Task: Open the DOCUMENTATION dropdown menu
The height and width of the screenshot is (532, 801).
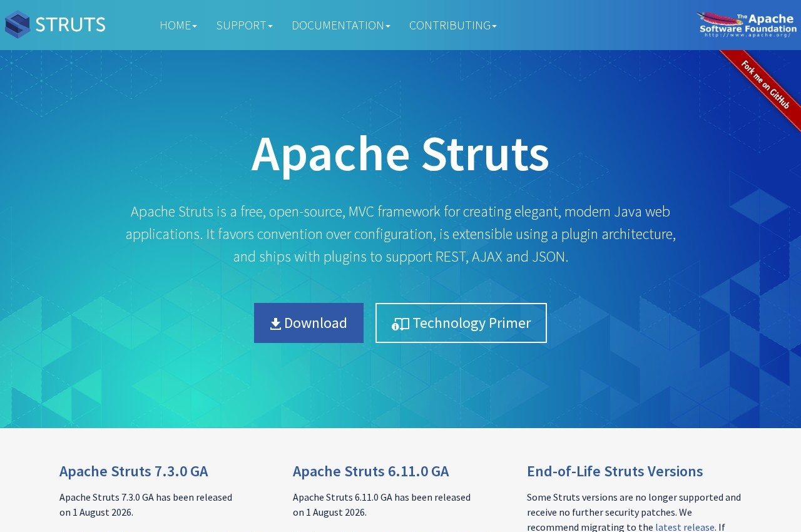Action: coord(341,25)
